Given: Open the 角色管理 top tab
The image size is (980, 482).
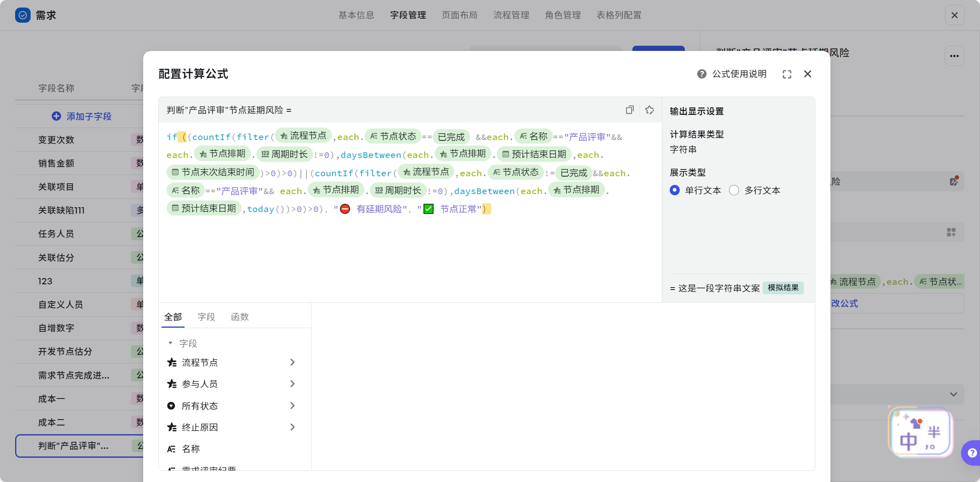Looking at the screenshot, I should (563, 15).
